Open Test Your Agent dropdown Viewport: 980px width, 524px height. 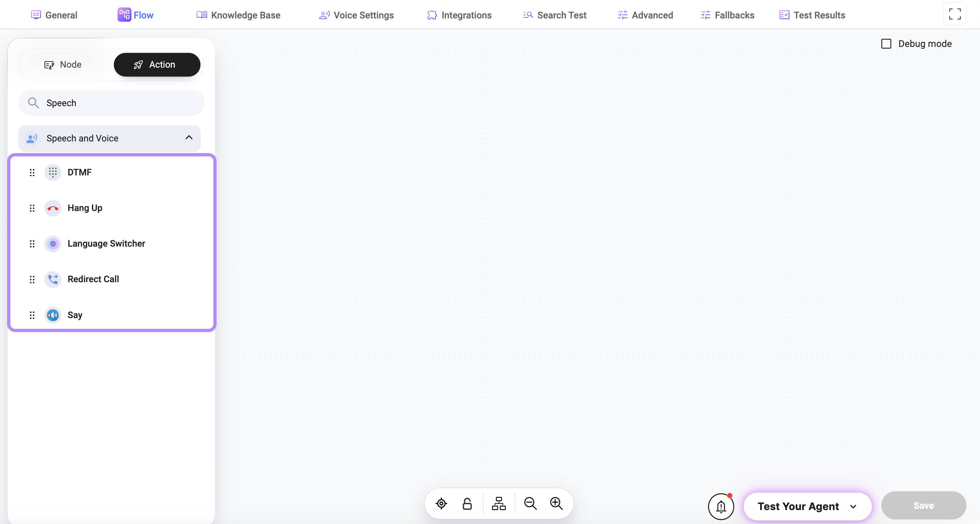[807, 507]
